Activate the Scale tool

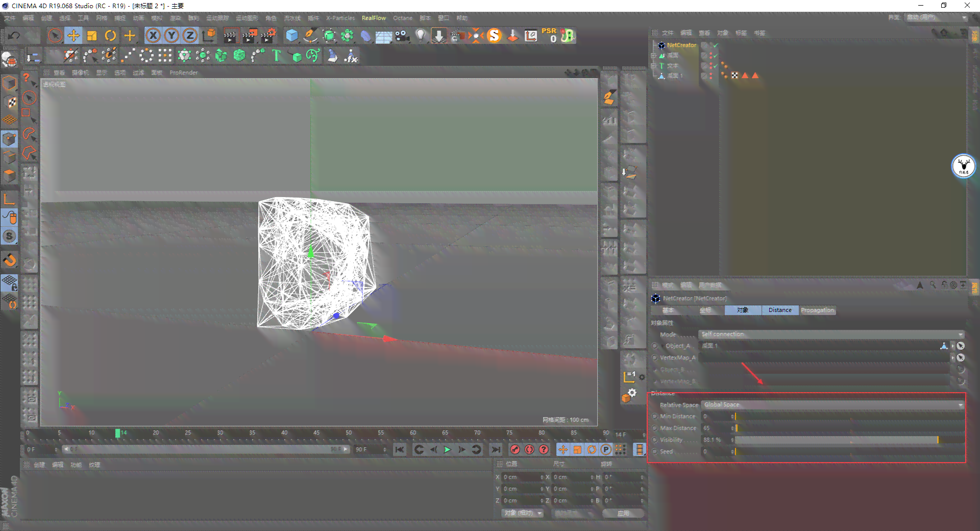(x=92, y=35)
